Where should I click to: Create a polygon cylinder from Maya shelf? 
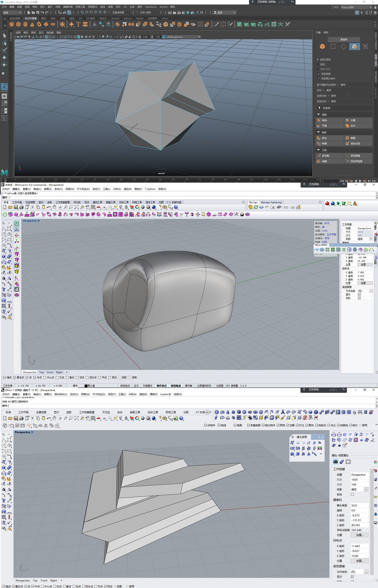pos(25,24)
